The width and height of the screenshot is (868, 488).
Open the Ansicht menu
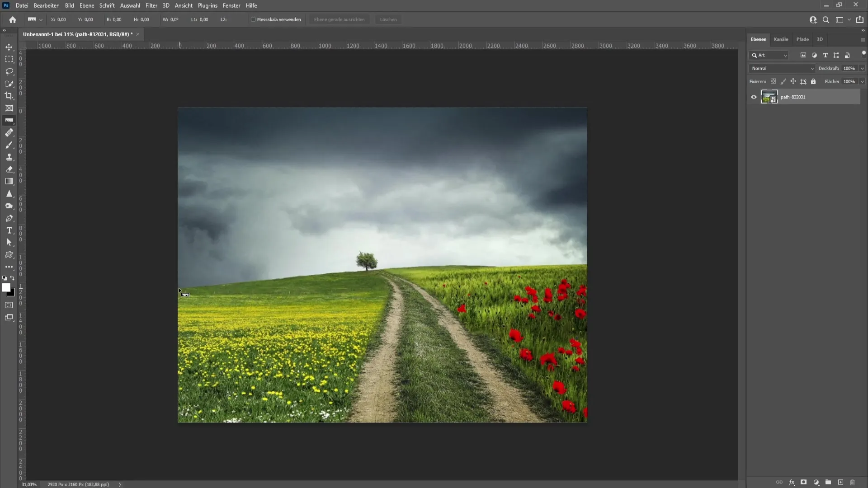tap(184, 5)
